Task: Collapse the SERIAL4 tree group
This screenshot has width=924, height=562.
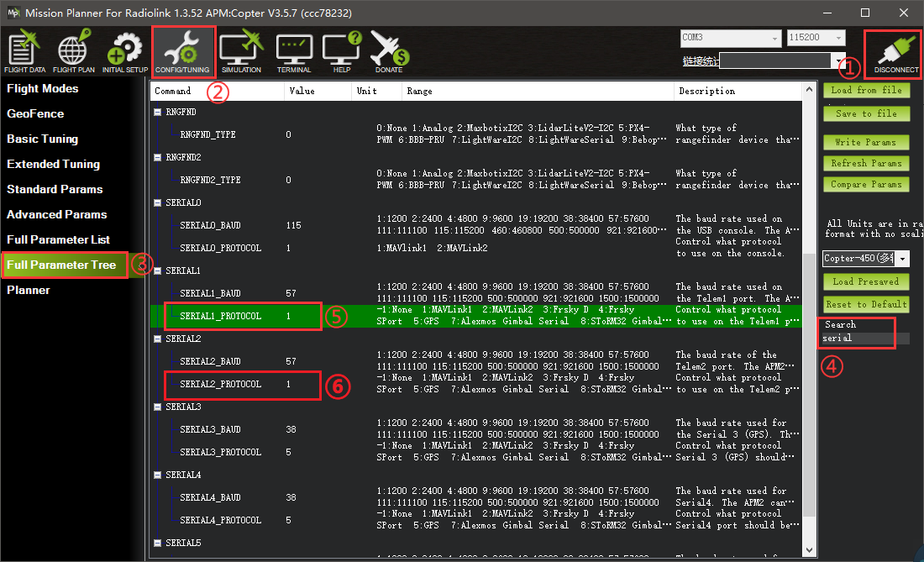Action: tap(158, 475)
